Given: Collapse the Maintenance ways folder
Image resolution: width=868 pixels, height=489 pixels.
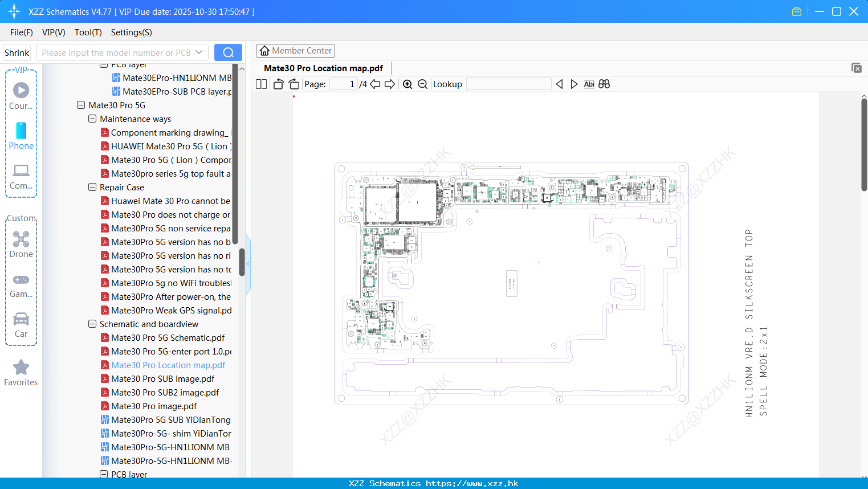Looking at the screenshot, I should (92, 119).
